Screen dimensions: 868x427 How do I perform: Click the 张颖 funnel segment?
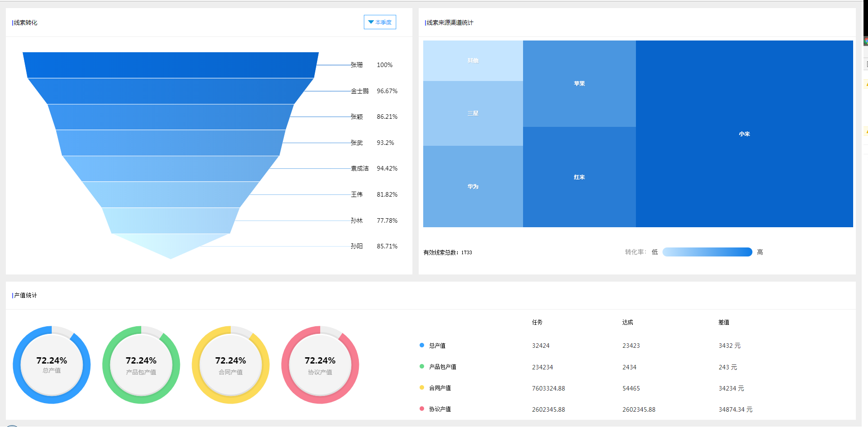[x=171, y=117]
